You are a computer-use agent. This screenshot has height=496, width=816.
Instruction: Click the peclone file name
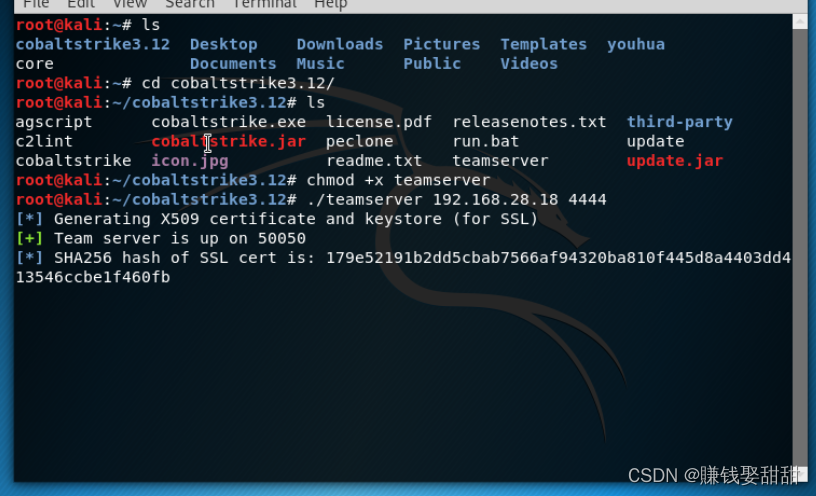[x=359, y=141]
